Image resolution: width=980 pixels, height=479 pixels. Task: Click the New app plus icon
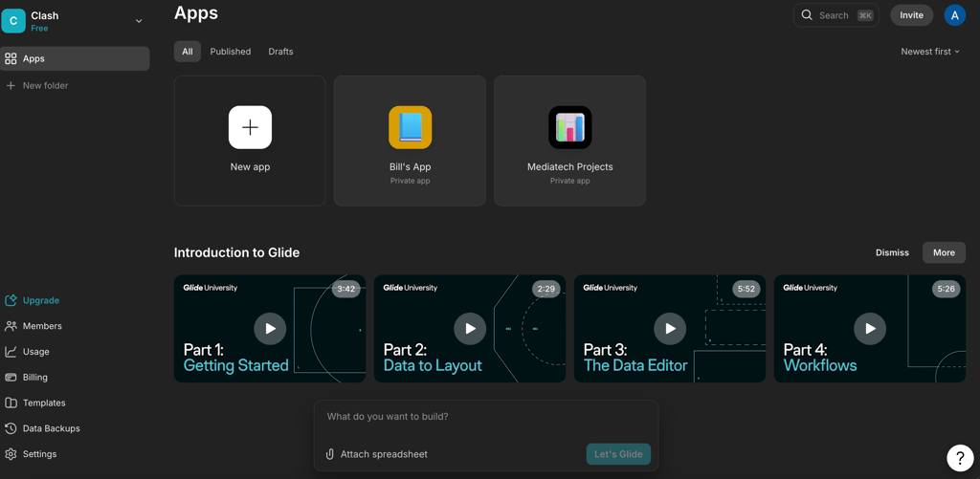250,127
